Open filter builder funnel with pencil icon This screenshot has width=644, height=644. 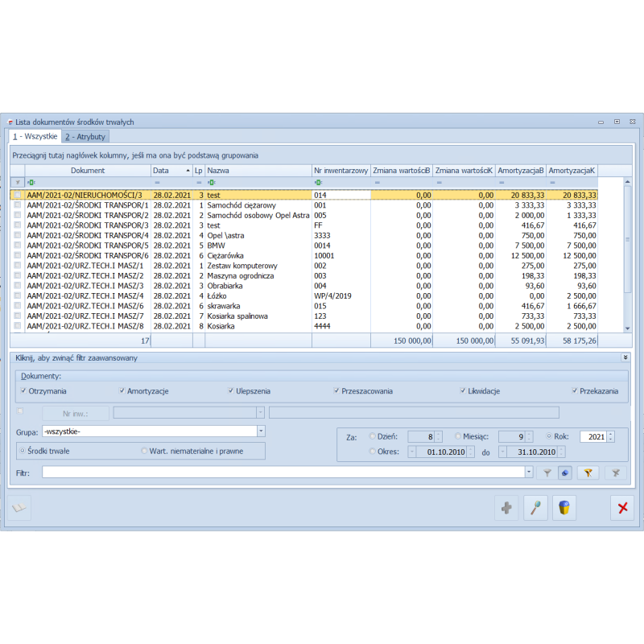pos(588,473)
